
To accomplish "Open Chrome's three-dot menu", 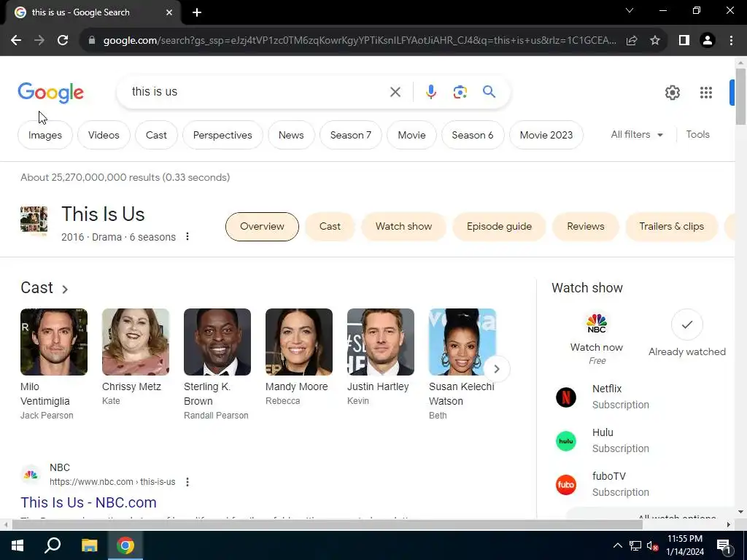I will [731, 41].
